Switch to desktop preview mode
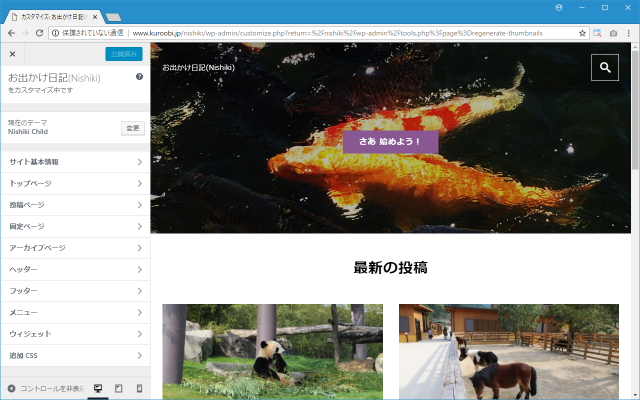Viewport: 640px width, 400px height. tap(98, 388)
